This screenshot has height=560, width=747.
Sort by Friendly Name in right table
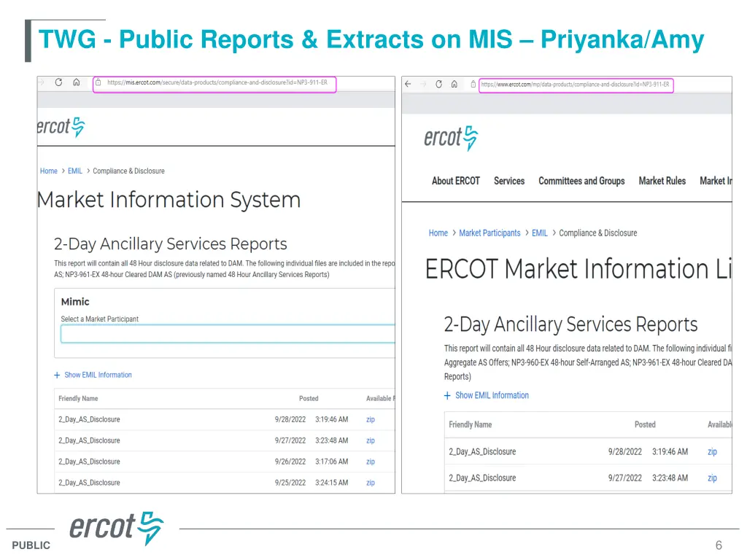click(471, 424)
